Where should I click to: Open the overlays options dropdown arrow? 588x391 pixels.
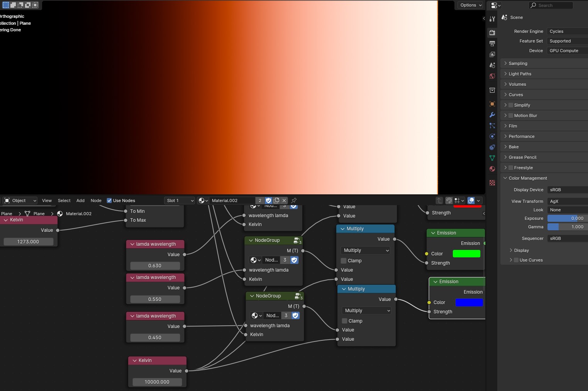click(479, 201)
